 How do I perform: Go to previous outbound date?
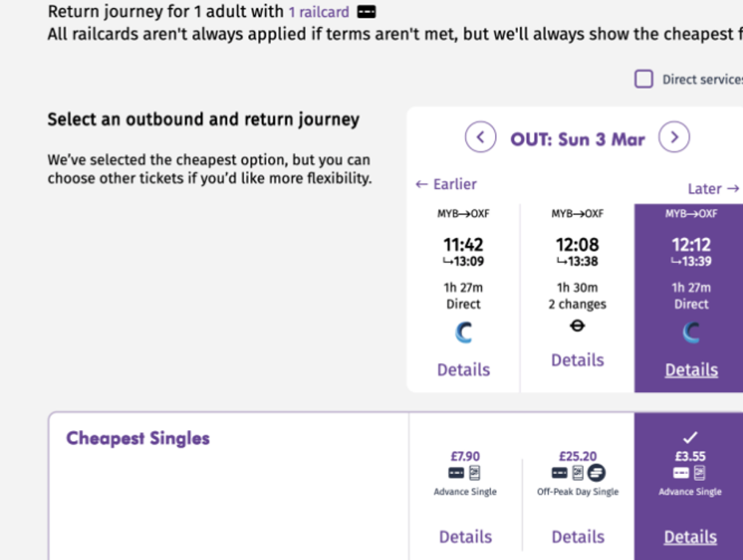point(480,138)
